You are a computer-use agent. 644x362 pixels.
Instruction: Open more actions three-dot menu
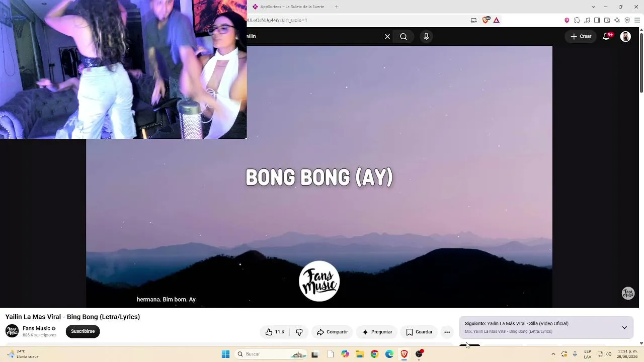(x=447, y=332)
